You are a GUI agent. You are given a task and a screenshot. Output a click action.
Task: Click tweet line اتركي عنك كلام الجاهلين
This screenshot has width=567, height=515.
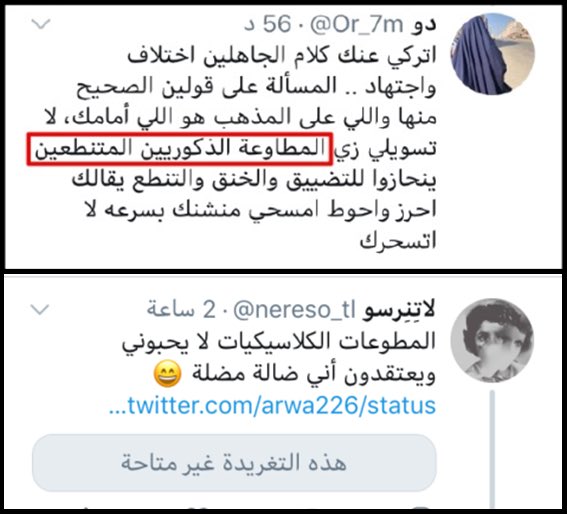tap(282, 56)
